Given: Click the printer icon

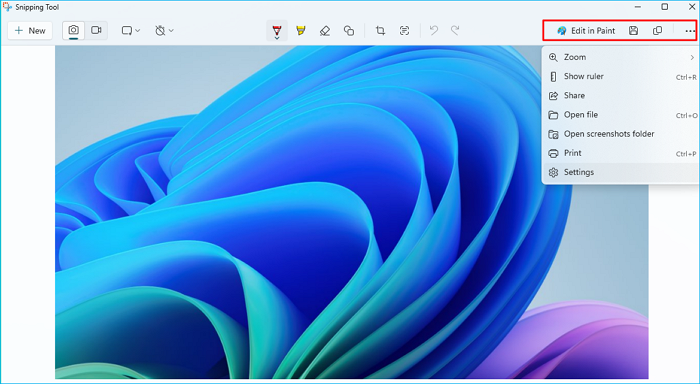Looking at the screenshot, I should [x=553, y=153].
